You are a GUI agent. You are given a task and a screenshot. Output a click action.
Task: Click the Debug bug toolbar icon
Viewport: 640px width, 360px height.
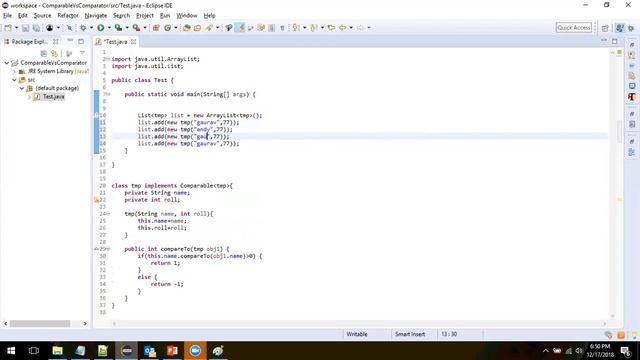[x=83, y=28]
